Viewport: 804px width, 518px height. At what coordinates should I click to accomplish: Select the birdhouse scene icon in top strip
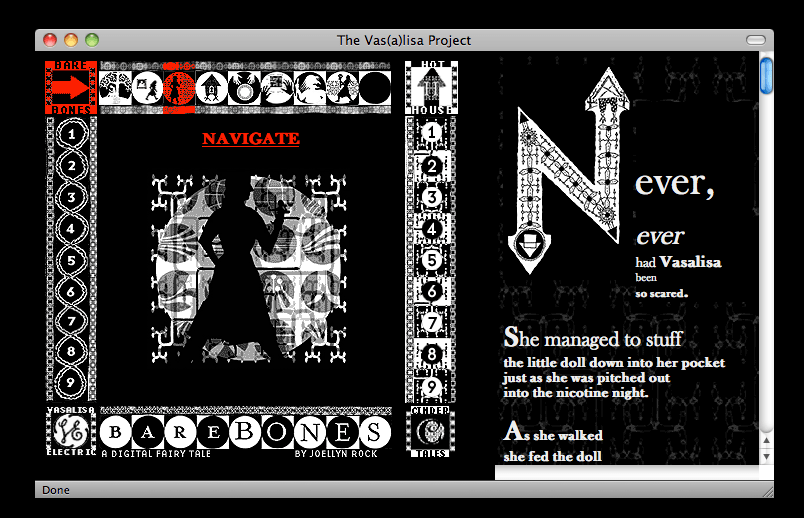click(x=212, y=87)
